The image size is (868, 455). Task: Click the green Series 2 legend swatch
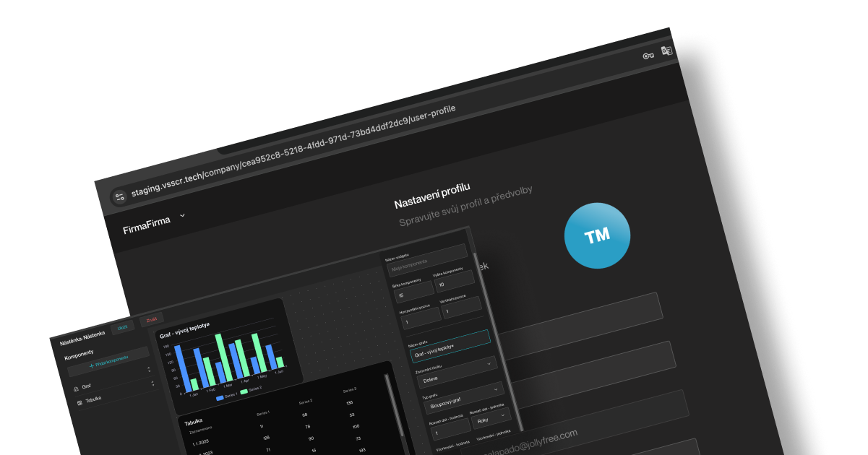[x=244, y=391]
